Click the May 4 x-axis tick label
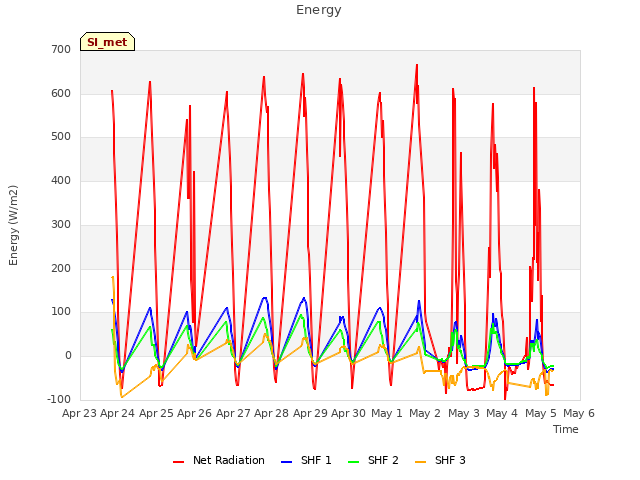Viewport: 640px width, 480px height. point(502,413)
